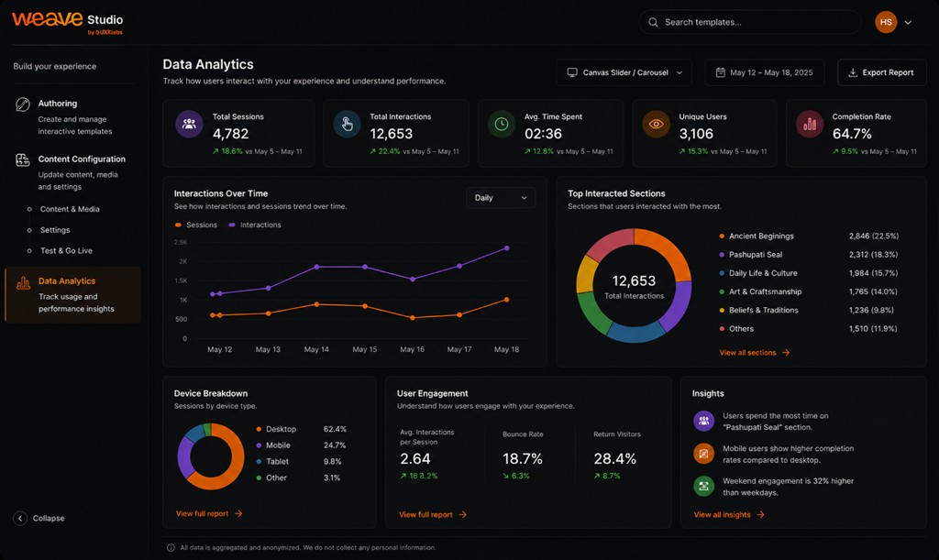Select Art & Craftsmanship legend row

[x=809, y=291]
